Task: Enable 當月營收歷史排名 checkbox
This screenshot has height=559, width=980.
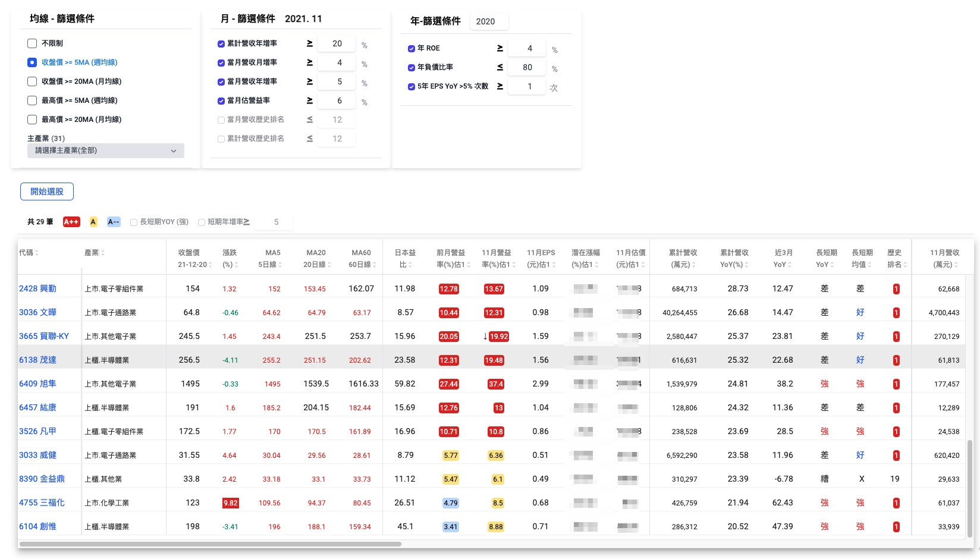Action: coord(221,120)
